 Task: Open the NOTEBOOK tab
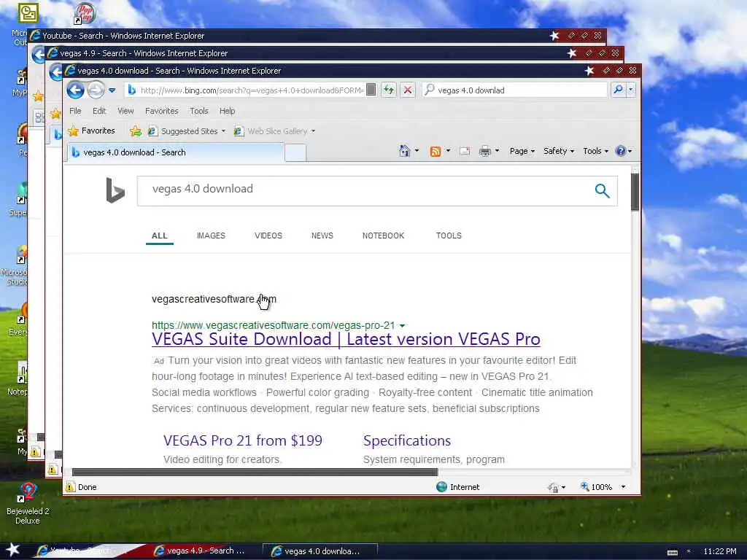pyautogui.click(x=383, y=236)
